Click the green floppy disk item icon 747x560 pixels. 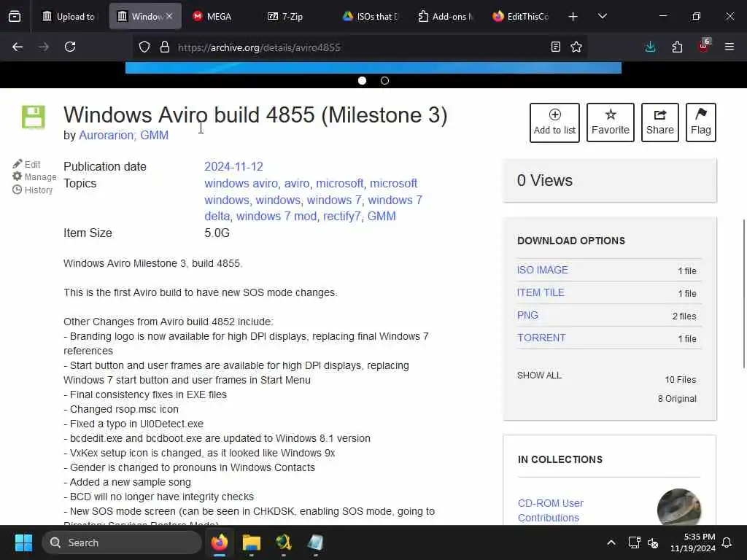point(34,117)
